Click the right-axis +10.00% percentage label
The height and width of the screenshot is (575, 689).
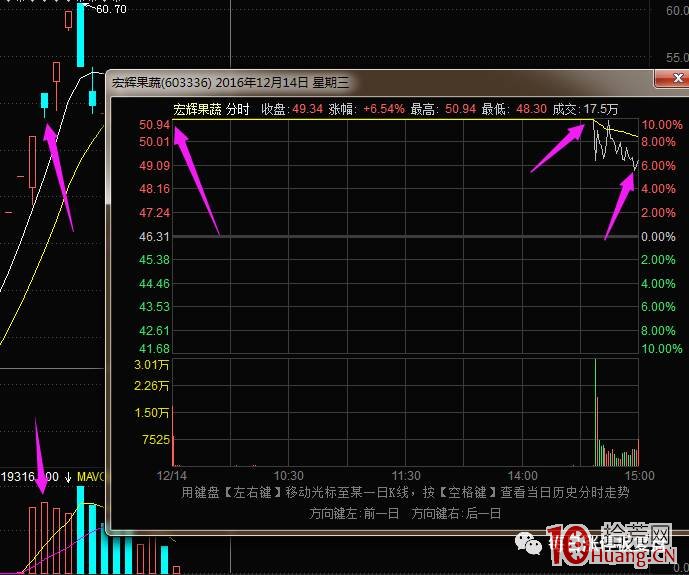pyautogui.click(x=662, y=125)
